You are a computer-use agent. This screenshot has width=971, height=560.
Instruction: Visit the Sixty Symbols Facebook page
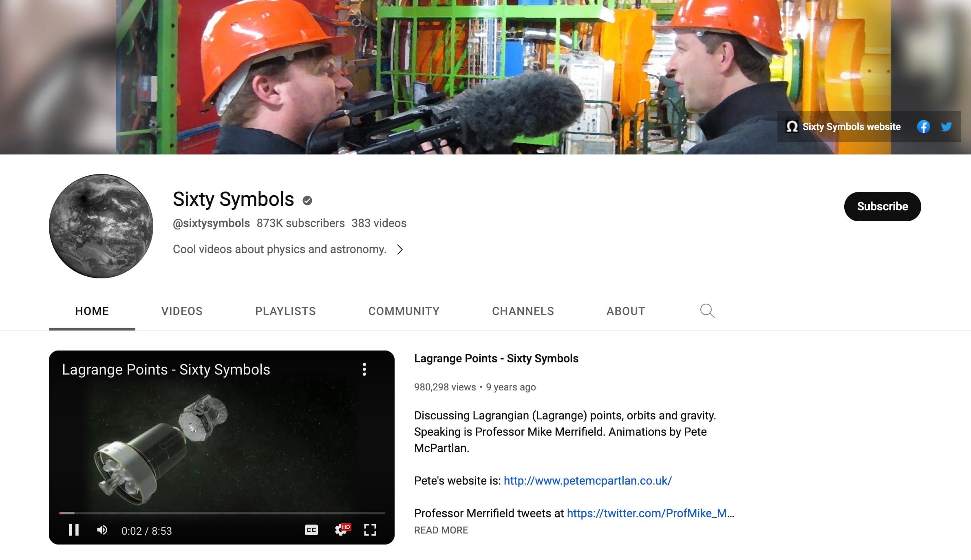[924, 127]
